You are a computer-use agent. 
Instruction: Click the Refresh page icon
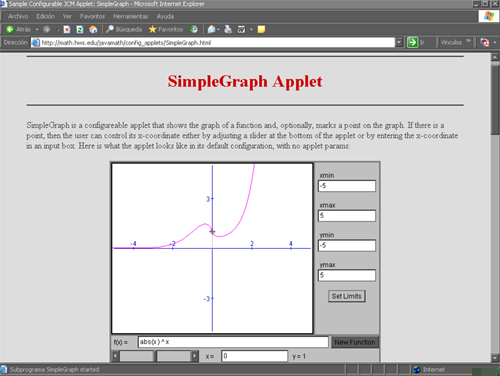click(x=80, y=29)
